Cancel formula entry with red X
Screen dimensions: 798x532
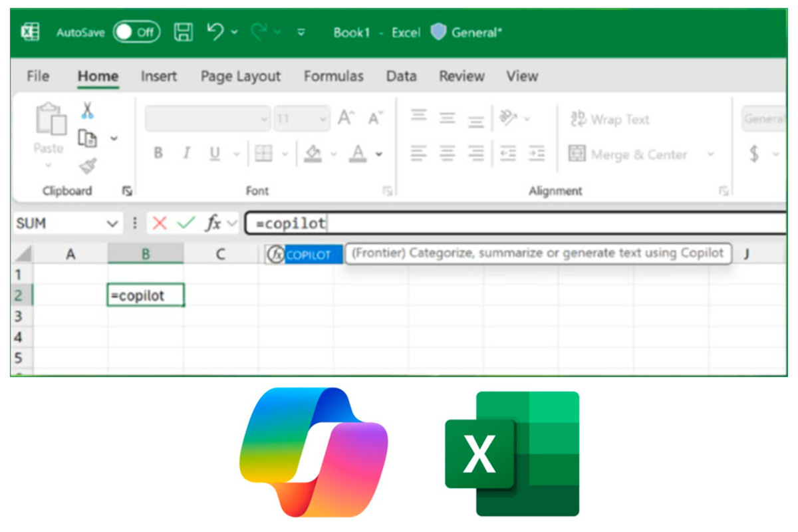coord(159,224)
